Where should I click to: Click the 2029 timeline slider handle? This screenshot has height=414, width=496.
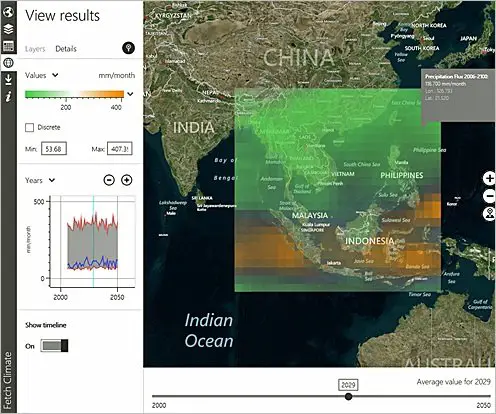348,396
